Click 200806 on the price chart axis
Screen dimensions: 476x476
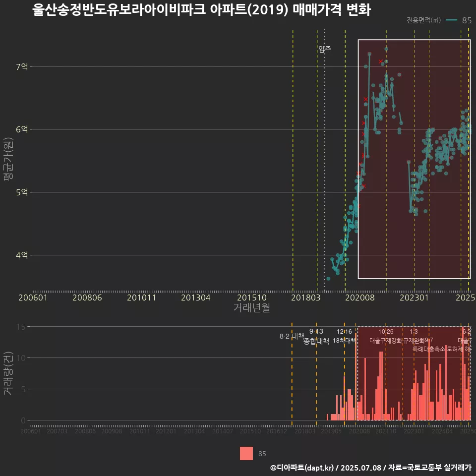87,297
